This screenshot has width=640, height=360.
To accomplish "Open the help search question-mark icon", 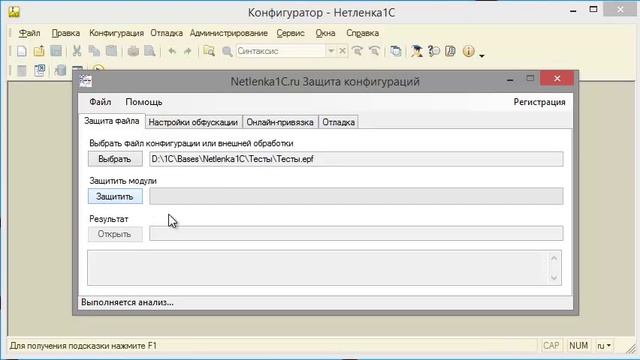I will (434, 51).
